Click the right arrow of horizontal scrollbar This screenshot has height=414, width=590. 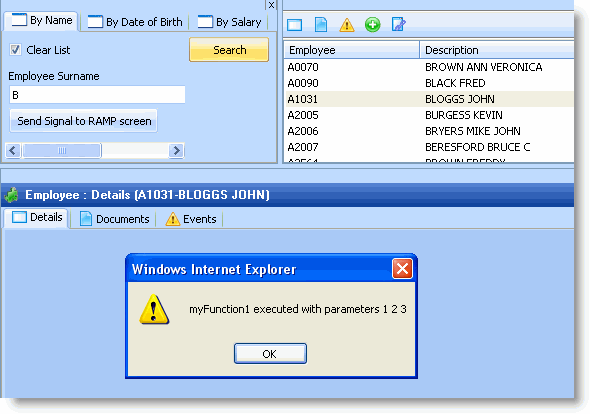coord(176,151)
